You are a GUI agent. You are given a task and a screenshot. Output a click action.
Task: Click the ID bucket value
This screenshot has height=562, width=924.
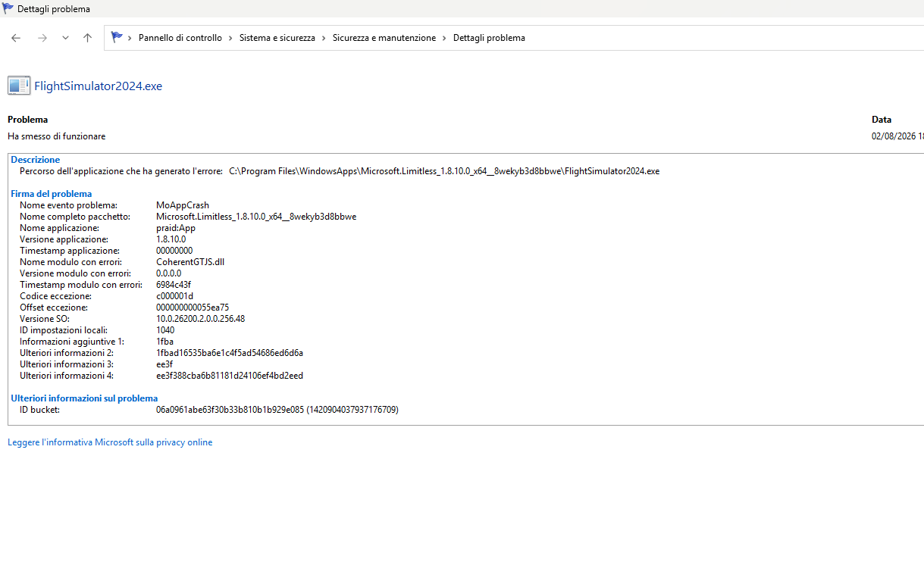[277, 410]
